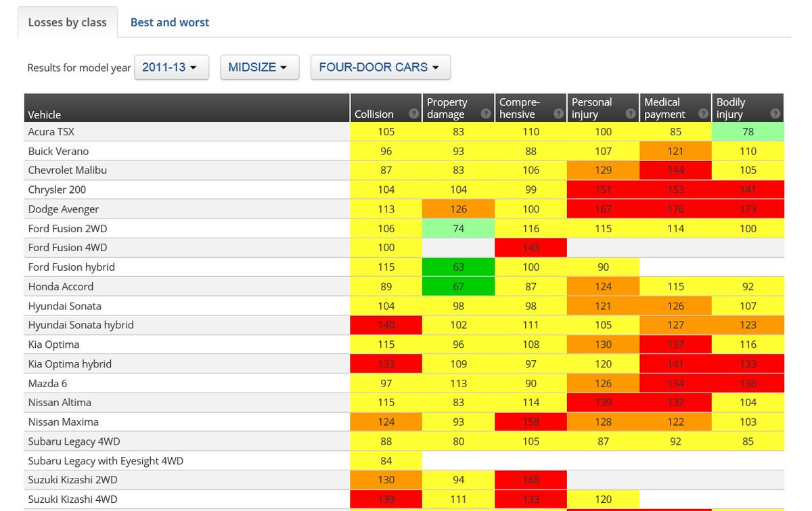Click Kia Optima hybrid collision cell 133
This screenshot has height=511, width=812.
(x=386, y=363)
